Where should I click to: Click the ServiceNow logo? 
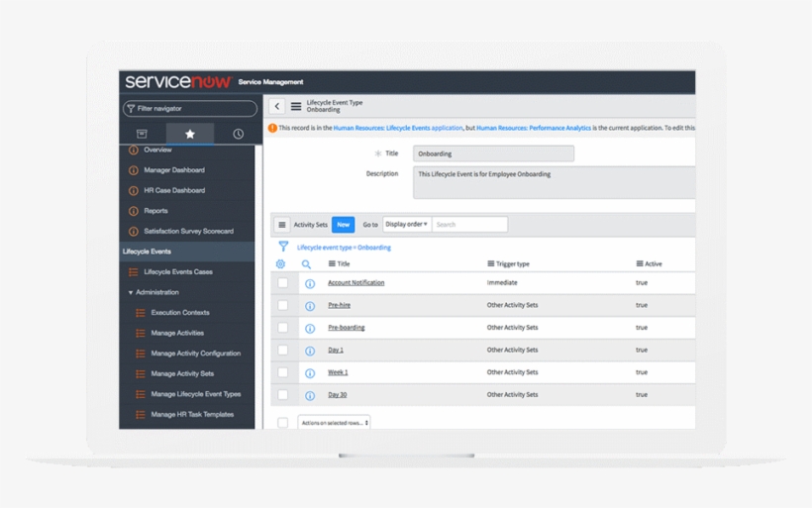(x=178, y=81)
